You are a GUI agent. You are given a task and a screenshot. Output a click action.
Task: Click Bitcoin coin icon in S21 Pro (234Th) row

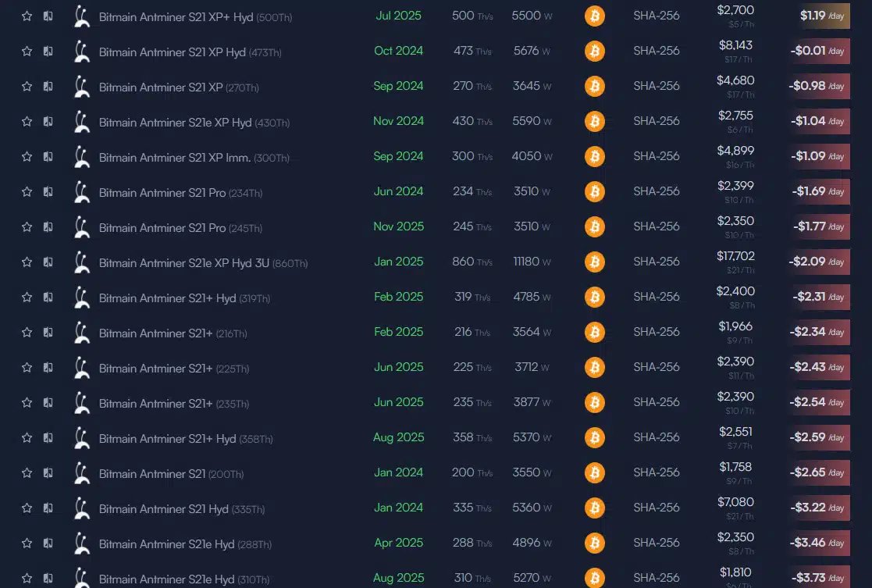595,191
